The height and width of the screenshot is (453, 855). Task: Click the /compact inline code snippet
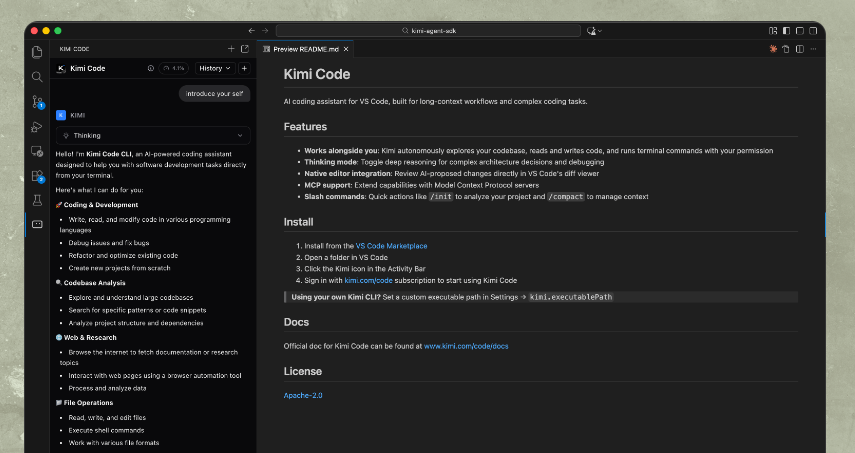[x=565, y=197]
